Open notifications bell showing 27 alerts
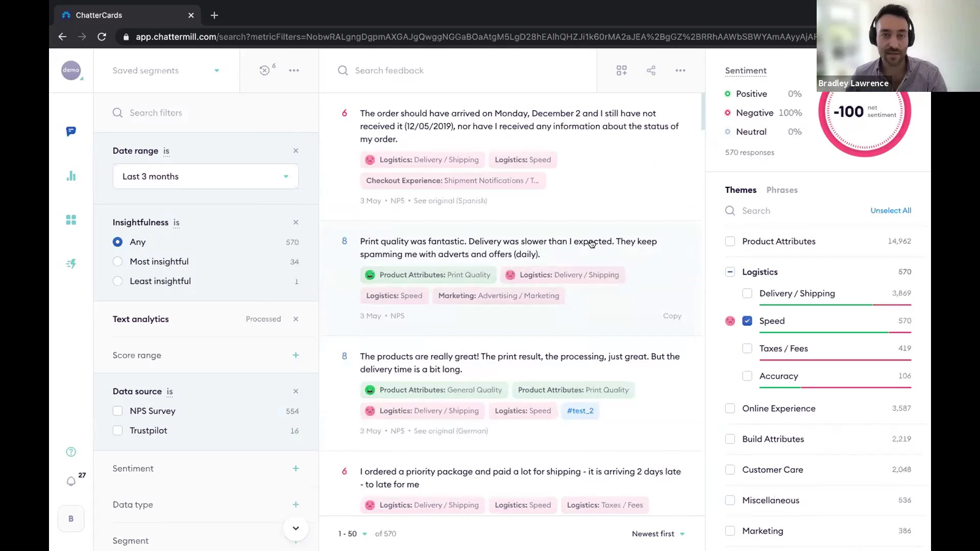 click(71, 482)
